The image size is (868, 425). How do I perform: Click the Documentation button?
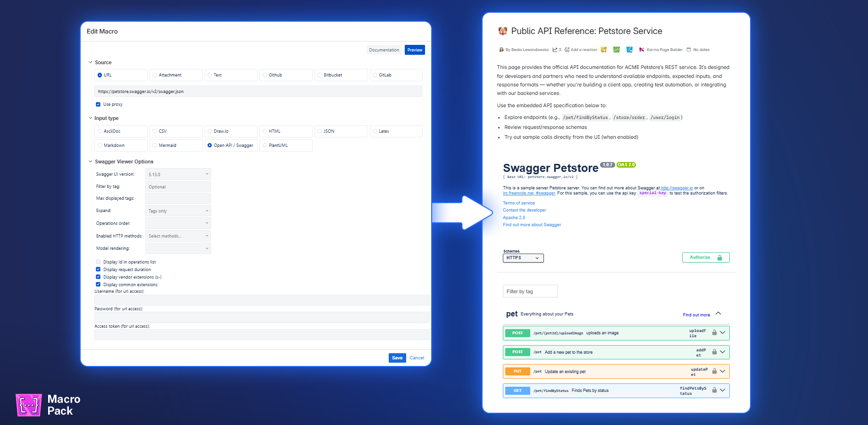tap(384, 50)
